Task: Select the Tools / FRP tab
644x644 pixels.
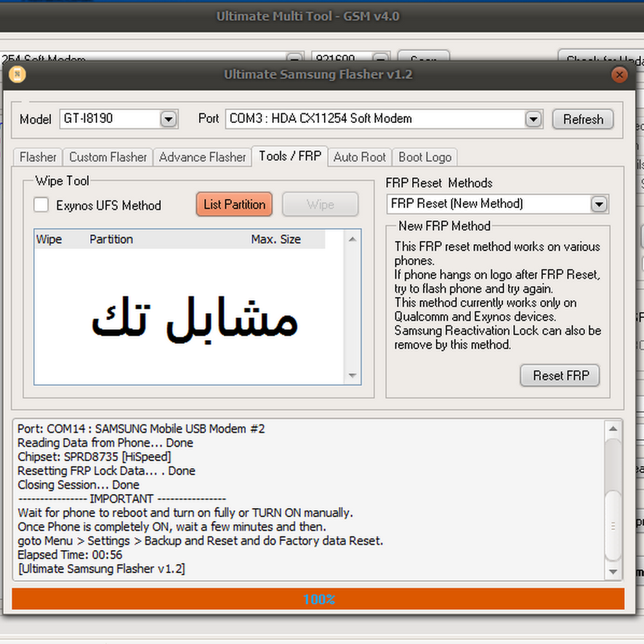Action: pos(290,156)
